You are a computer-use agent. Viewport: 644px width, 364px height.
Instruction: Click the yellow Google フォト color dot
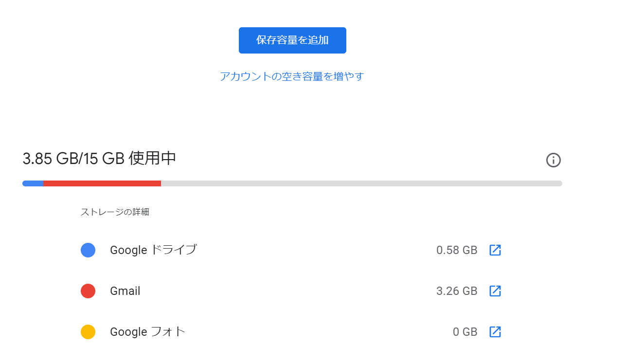click(88, 332)
